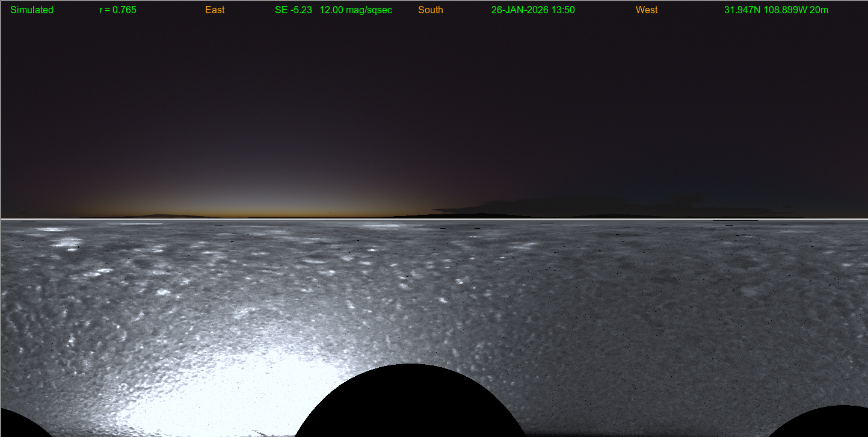
Task: Select the r = 0.765 readout
Action: (118, 10)
